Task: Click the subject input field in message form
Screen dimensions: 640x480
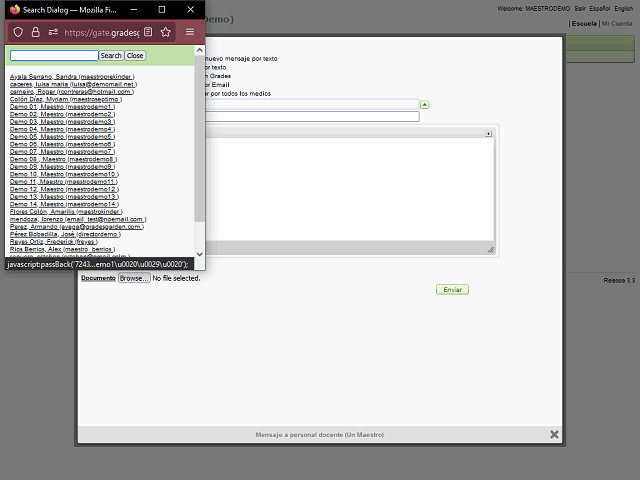Action: pos(312,116)
